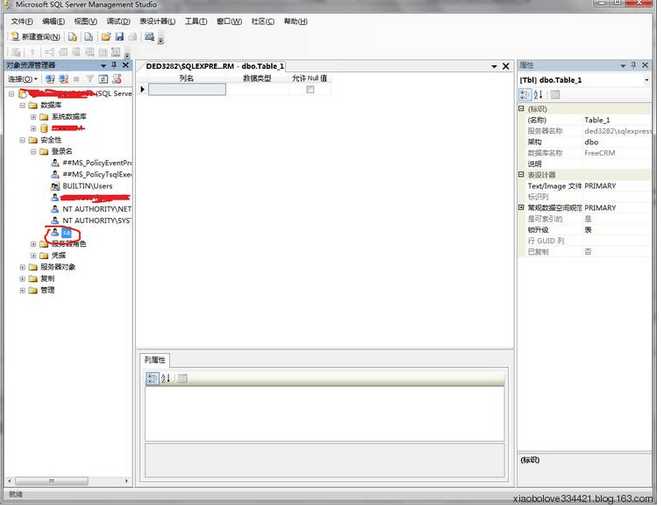Click the last icon in Object Explorer toolbar
This screenshot has height=506, width=661.
click(117, 79)
